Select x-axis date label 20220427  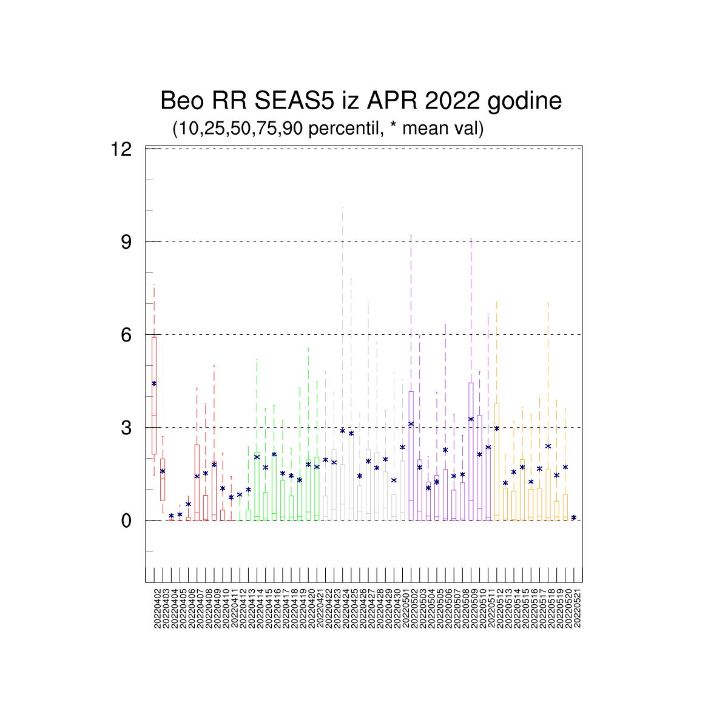[372, 608]
